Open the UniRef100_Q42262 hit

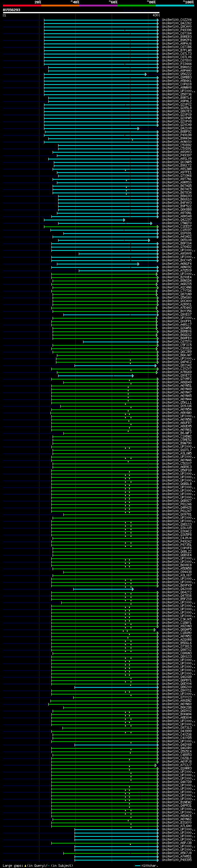176,23
